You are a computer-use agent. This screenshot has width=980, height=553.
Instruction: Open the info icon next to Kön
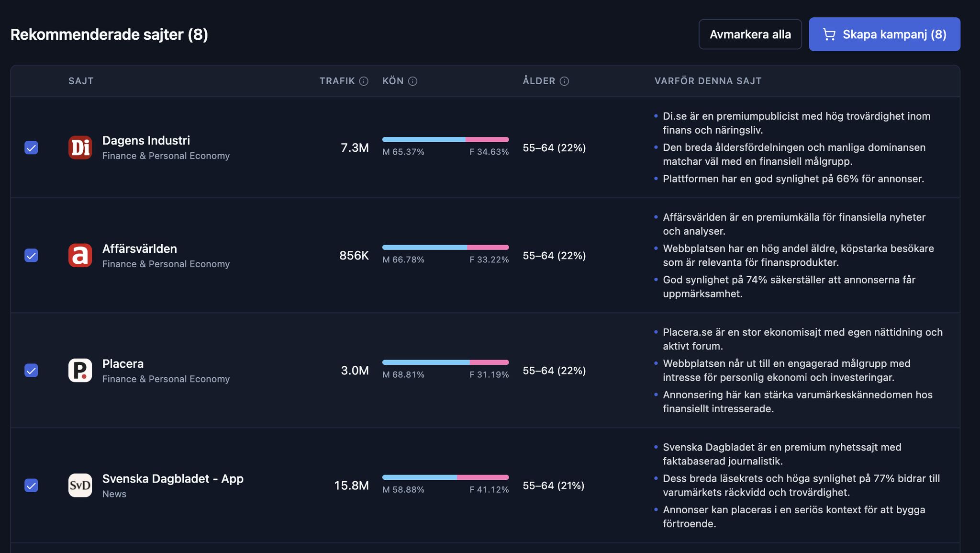coord(412,81)
